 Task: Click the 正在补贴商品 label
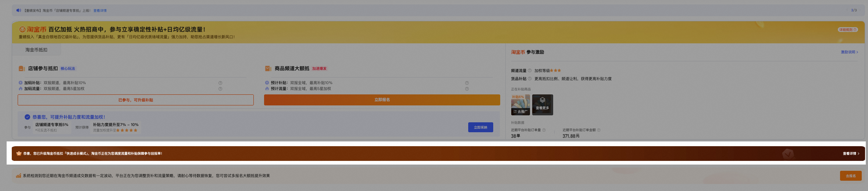click(x=521, y=89)
